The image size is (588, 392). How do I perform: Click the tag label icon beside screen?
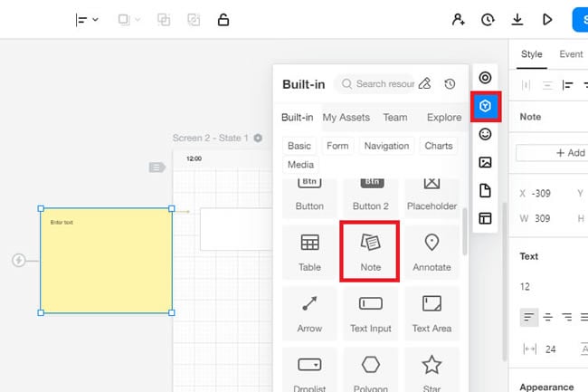pos(156,167)
